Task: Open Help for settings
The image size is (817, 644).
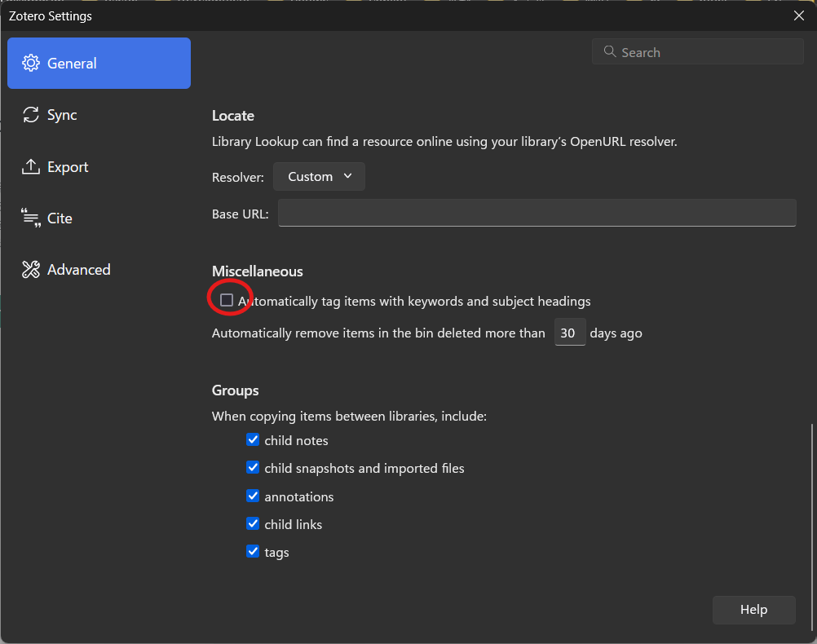Action: (x=754, y=610)
